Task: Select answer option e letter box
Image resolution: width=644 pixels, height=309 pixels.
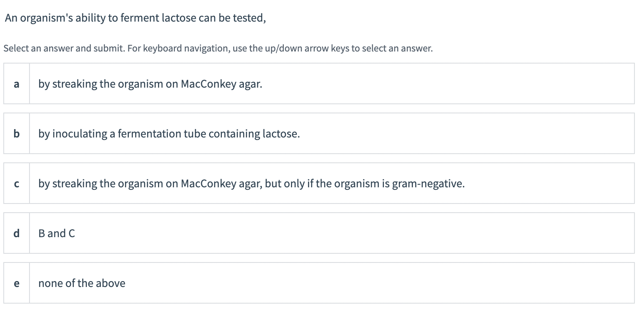Action: tap(17, 283)
